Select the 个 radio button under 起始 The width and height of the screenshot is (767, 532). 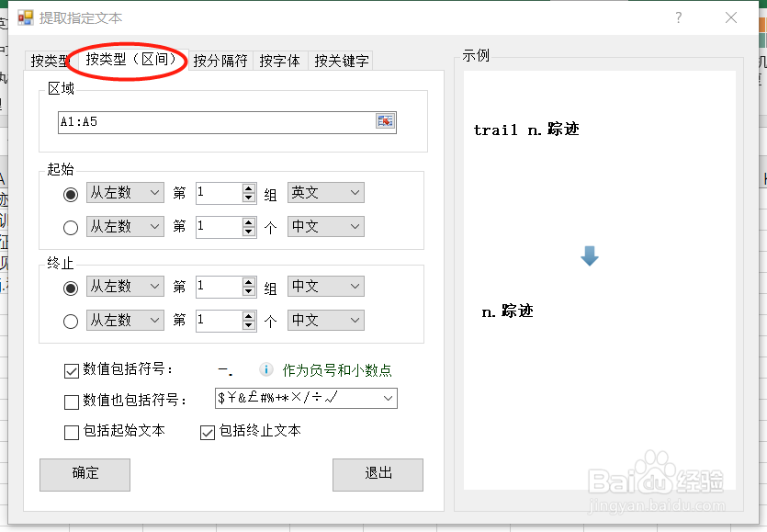(71, 228)
